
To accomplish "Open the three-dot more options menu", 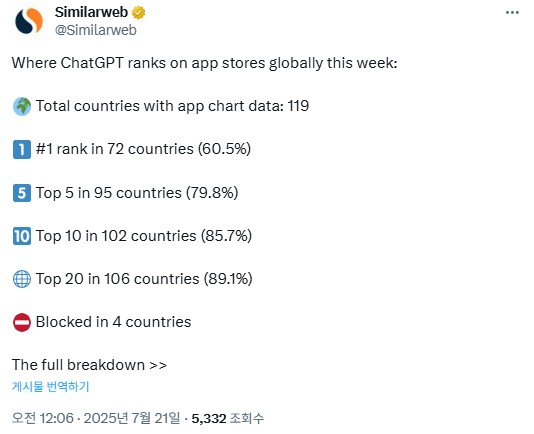I will [512, 13].
